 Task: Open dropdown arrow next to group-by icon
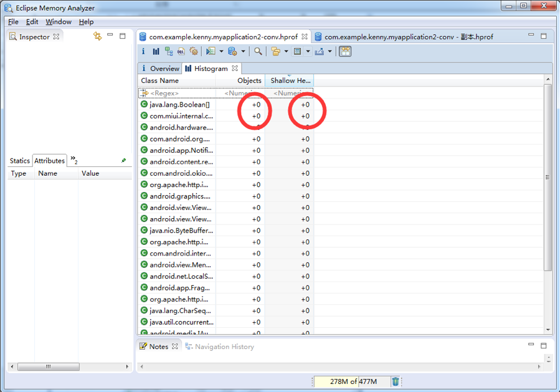coord(286,52)
